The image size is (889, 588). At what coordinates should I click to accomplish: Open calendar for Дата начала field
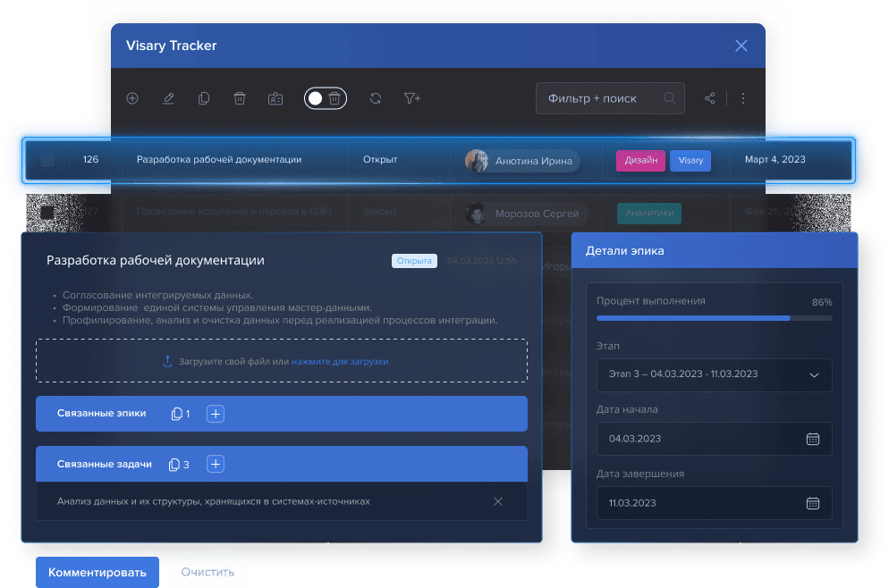(x=812, y=439)
